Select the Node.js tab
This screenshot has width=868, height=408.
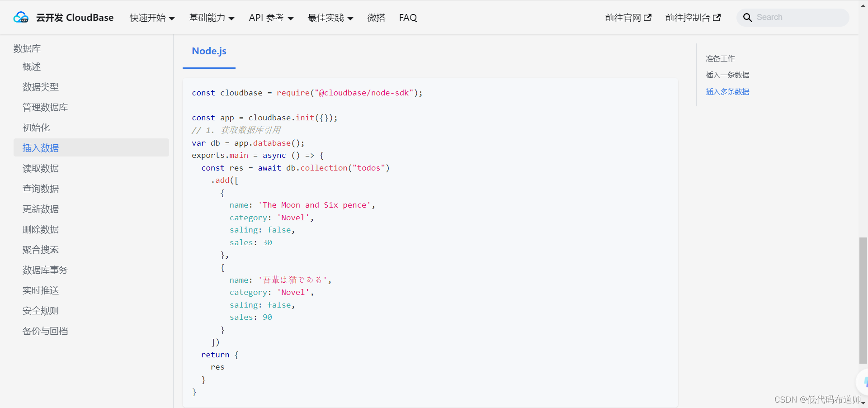[x=209, y=51]
